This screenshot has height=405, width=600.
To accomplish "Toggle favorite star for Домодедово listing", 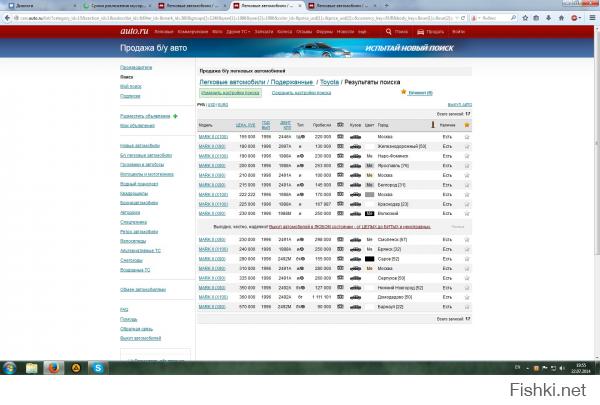I will point(466,297).
